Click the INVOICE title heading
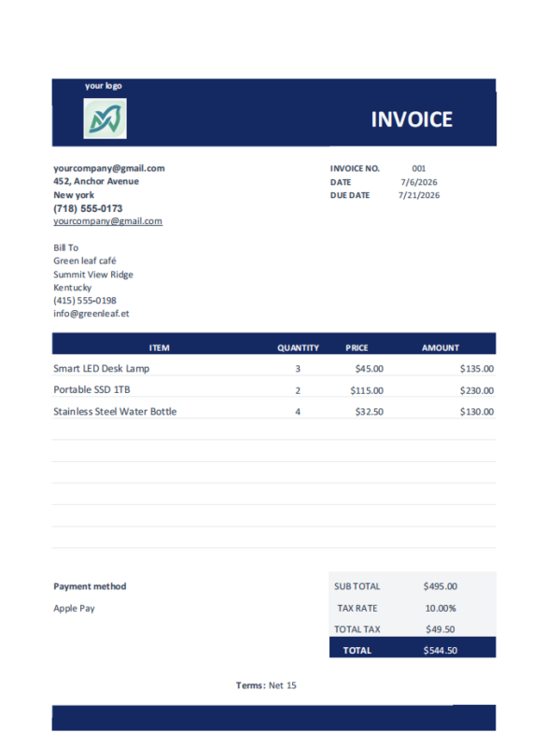The image size is (560, 747). point(412,120)
